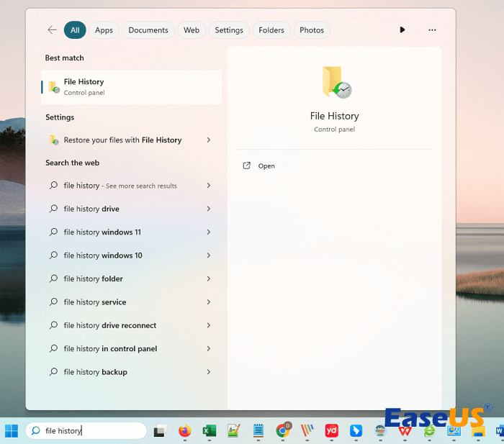Viewport: 504px width, 444px height.
Task: Open File History best match result
Action: [131, 87]
